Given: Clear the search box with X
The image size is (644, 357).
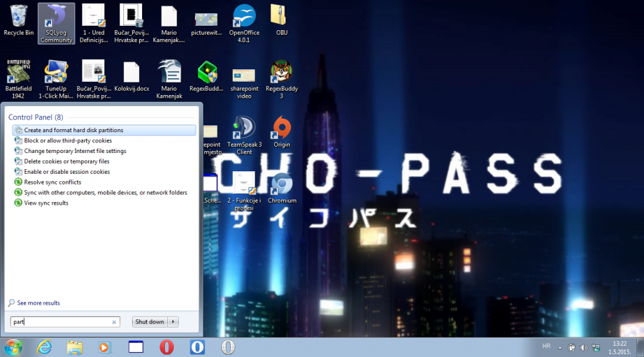Looking at the screenshot, I should [x=114, y=322].
